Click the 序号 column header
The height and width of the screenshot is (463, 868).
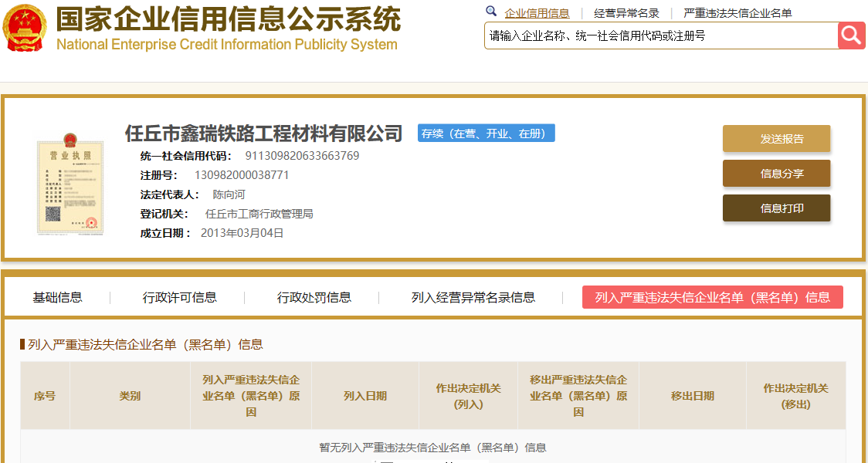click(x=45, y=396)
